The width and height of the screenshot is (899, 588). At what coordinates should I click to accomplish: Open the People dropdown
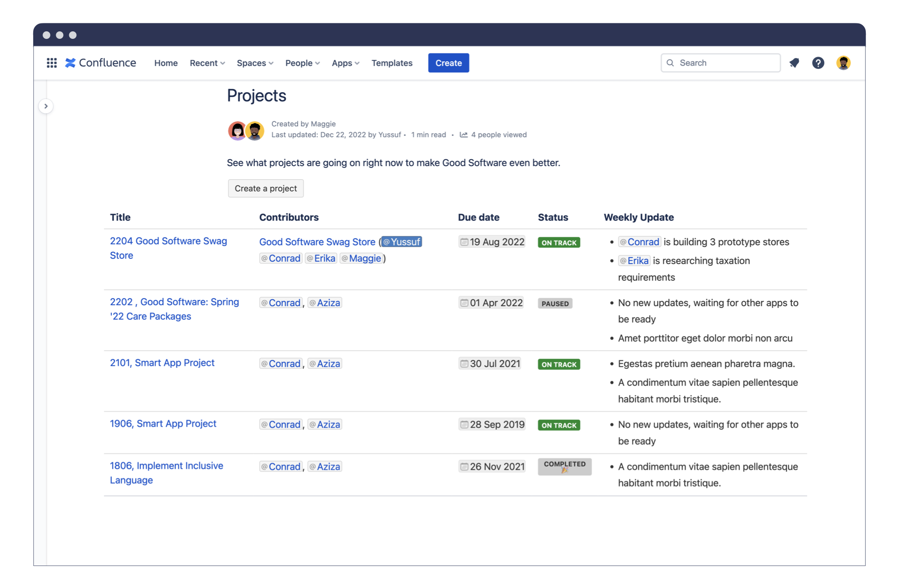(302, 63)
